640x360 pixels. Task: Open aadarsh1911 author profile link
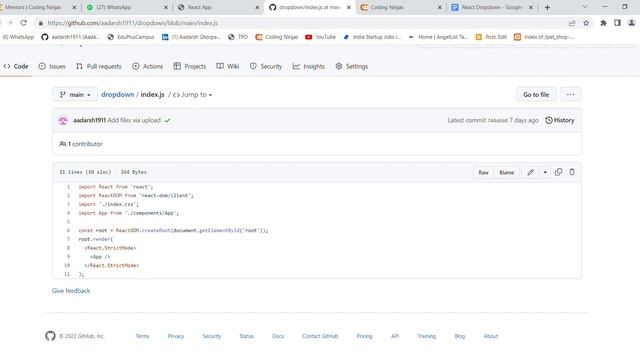[x=89, y=120]
